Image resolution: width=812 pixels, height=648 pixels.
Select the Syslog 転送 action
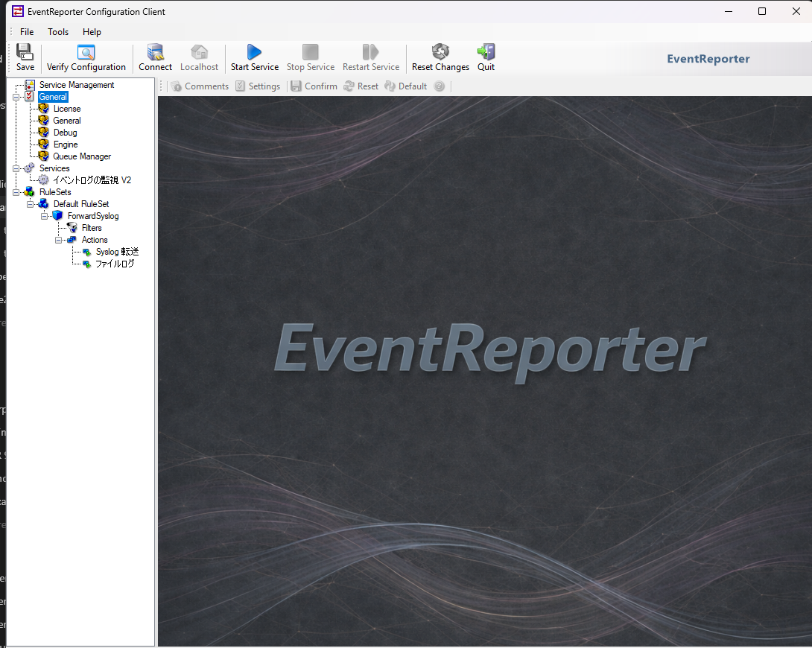(117, 252)
